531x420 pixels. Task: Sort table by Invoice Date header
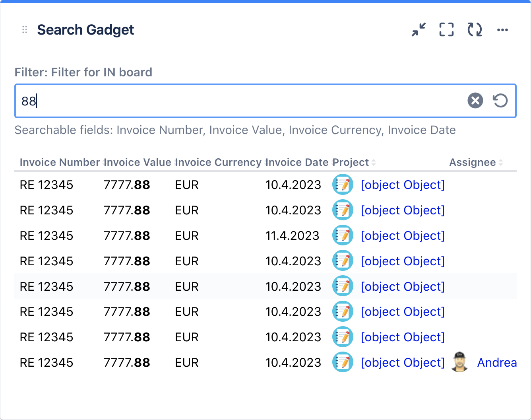click(297, 162)
